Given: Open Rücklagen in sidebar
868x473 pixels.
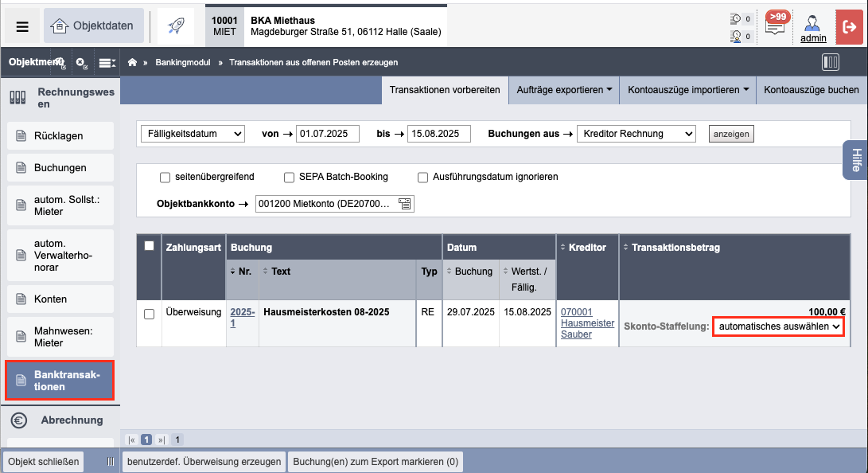Looking at the screenshot, I should (x=60, y=135).
